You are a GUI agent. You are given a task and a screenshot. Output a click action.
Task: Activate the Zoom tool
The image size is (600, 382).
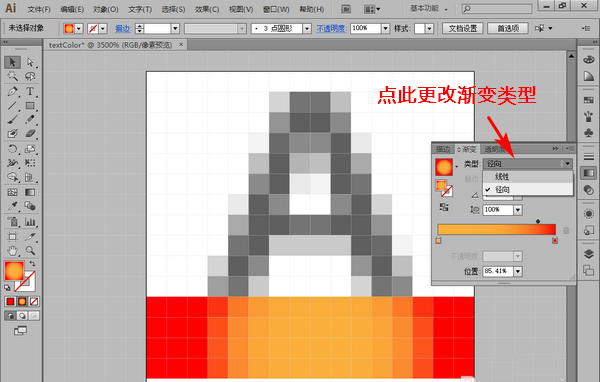[x=30, y=251]
